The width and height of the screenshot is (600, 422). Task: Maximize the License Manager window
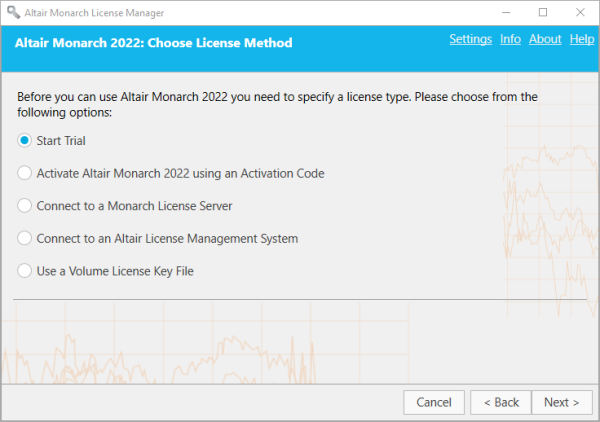(x=543, y=12)
